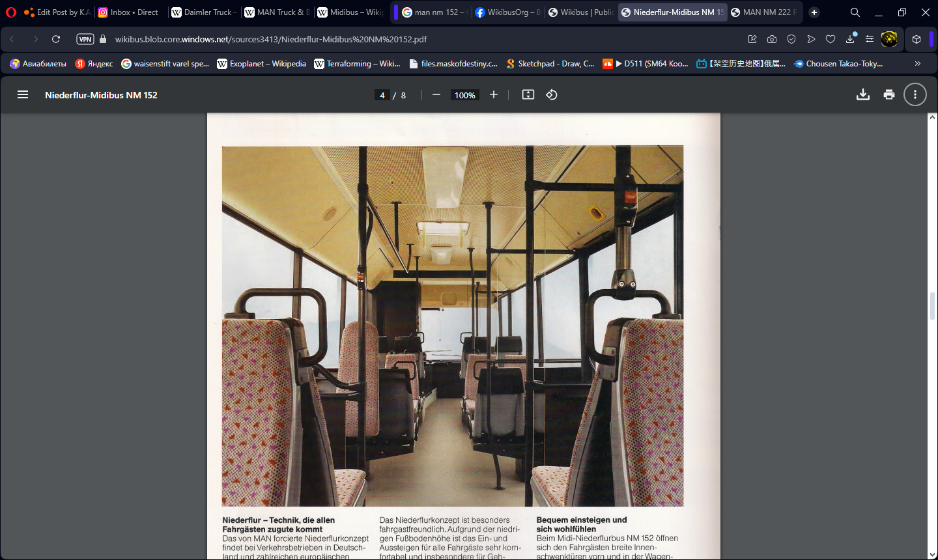Switch to the Daimler Truck Wikipedia tab
938x560 pixels.
(x=203, y=12)
